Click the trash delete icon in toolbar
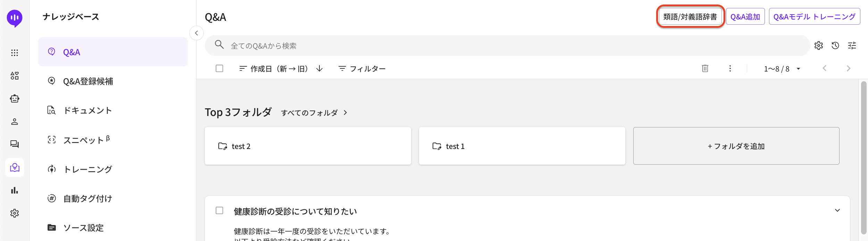Image resolution: width=868 pixels, height=241 pixels. click(705, 68)
